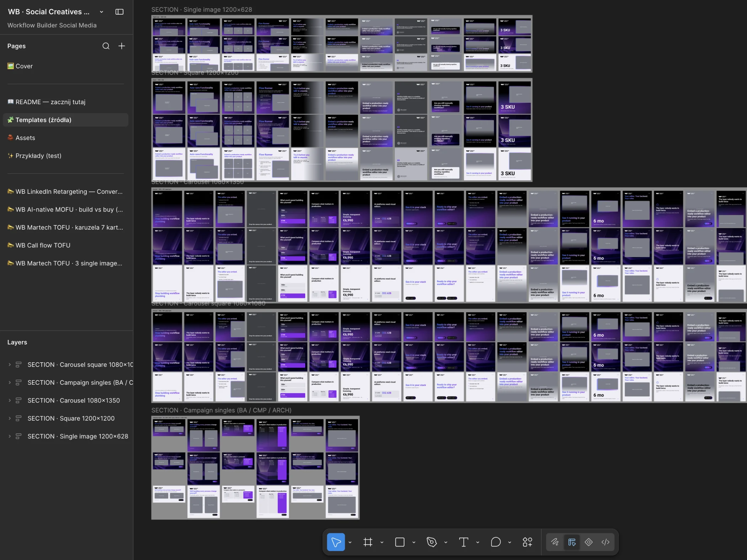The image size is (747, 560).
Task: Open the WB AI-native MOFU page
Action: 65,209
